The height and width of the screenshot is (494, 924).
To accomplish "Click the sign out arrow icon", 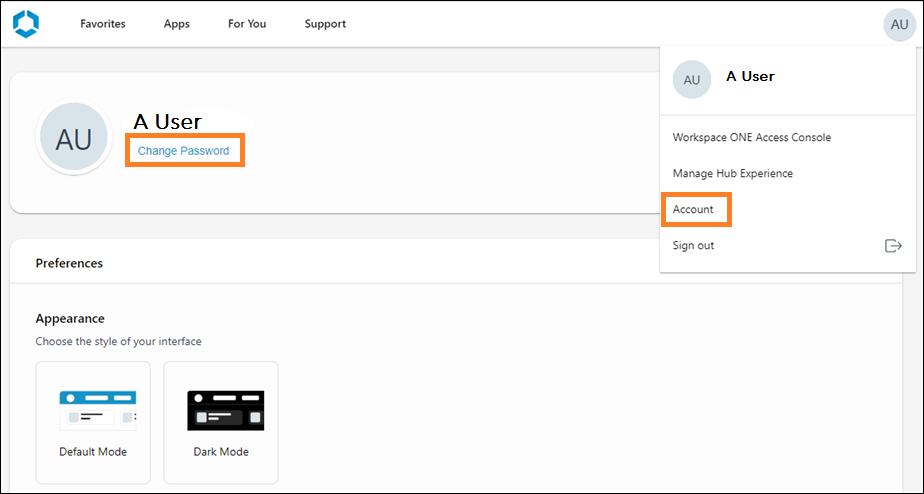I will pyautogui.click(x=893, y=246).
